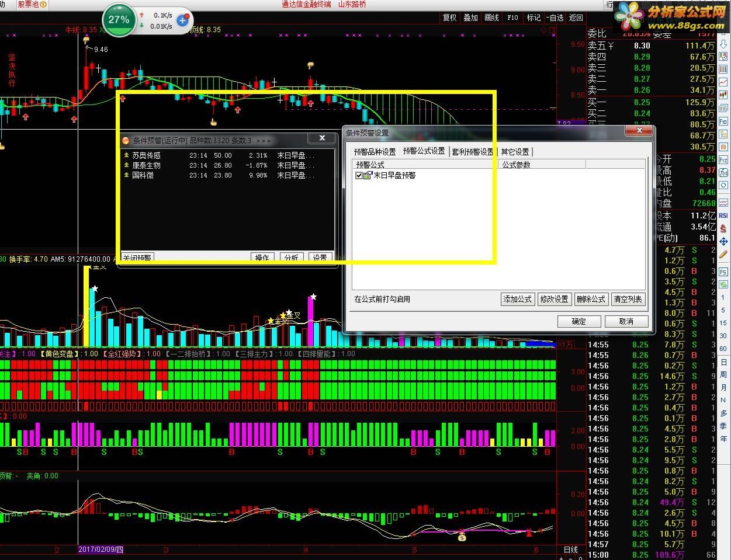Click 画线 in chart top toolbar

(x=492, y=18)
